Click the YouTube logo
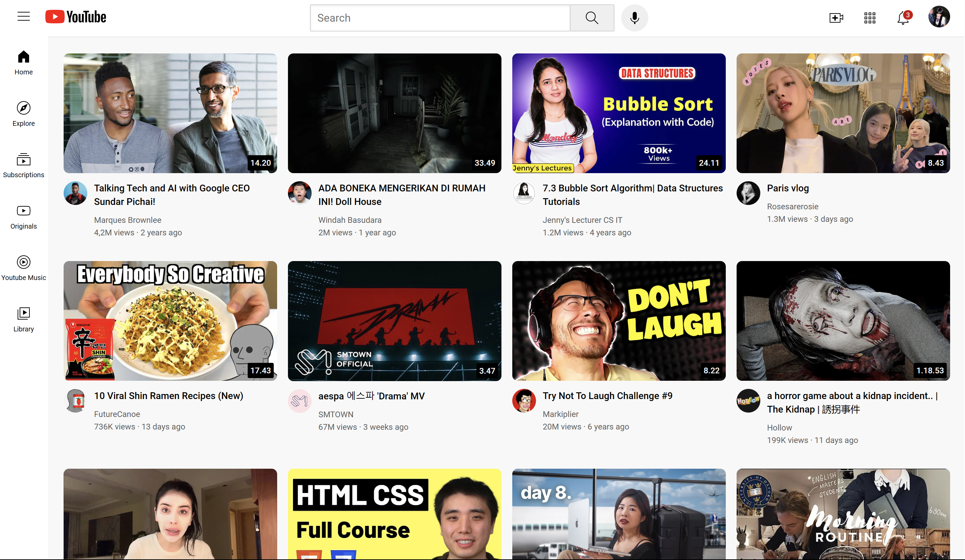Image resolution: width=965 pixels, height=560 pixels. pos(75,17)
